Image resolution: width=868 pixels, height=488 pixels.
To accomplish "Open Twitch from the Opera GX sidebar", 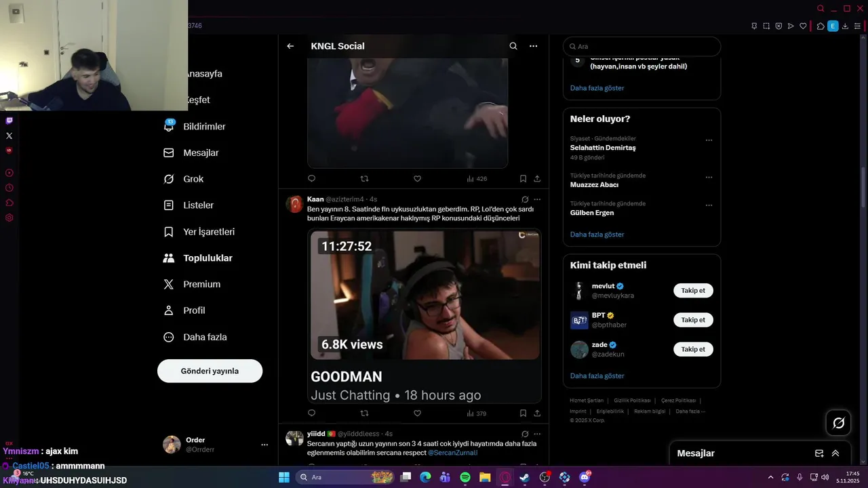I will pyautogui.click(x=9, y=121).
